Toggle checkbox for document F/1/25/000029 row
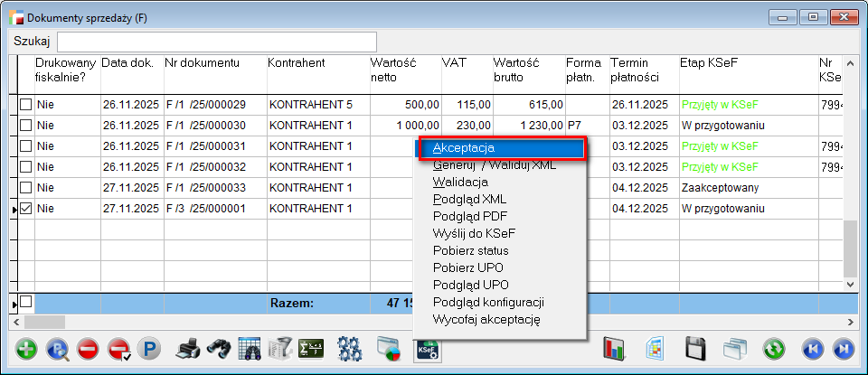The width and height of the screenshot is (868, 375). (26, 105)
